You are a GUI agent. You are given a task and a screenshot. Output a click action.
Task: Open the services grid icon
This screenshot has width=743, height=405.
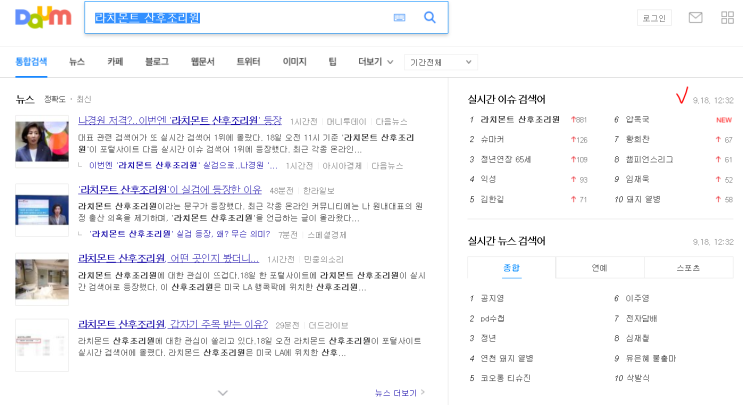pos(727,18)
